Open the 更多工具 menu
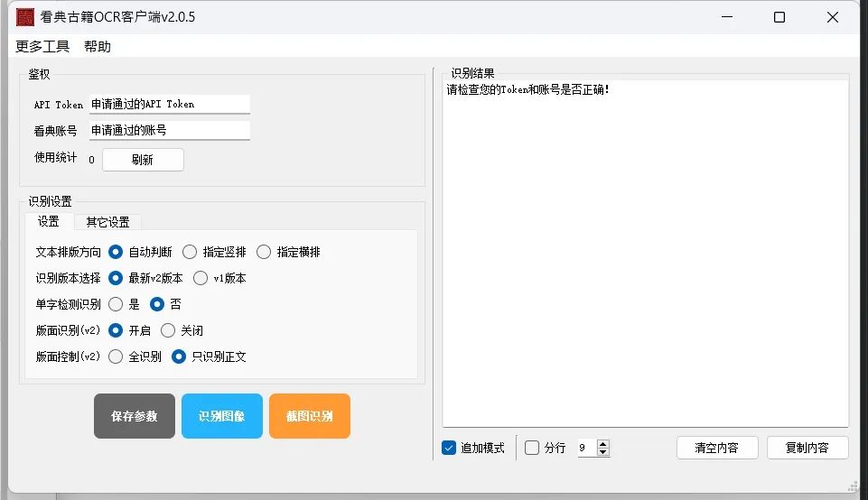 [x=42, y=46]
